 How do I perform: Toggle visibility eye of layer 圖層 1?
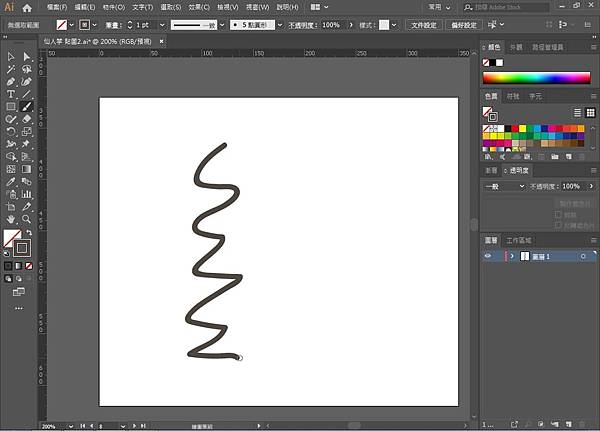(488, 256)
